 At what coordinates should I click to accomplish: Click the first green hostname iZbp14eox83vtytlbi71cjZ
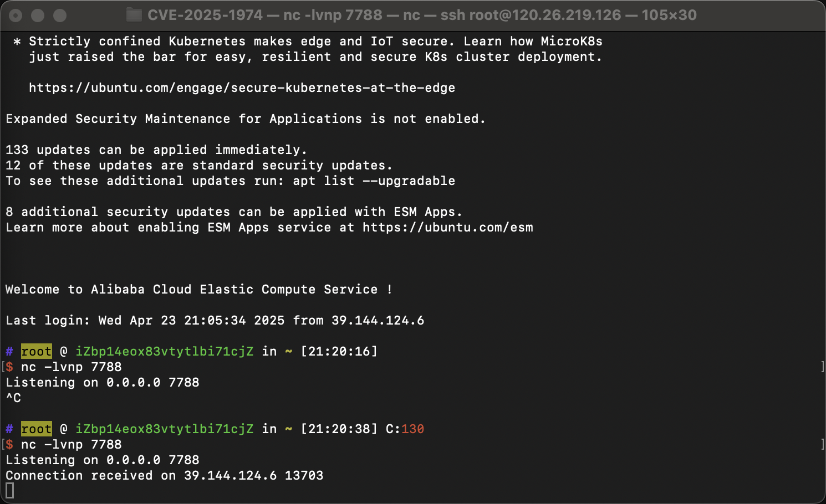165,351
